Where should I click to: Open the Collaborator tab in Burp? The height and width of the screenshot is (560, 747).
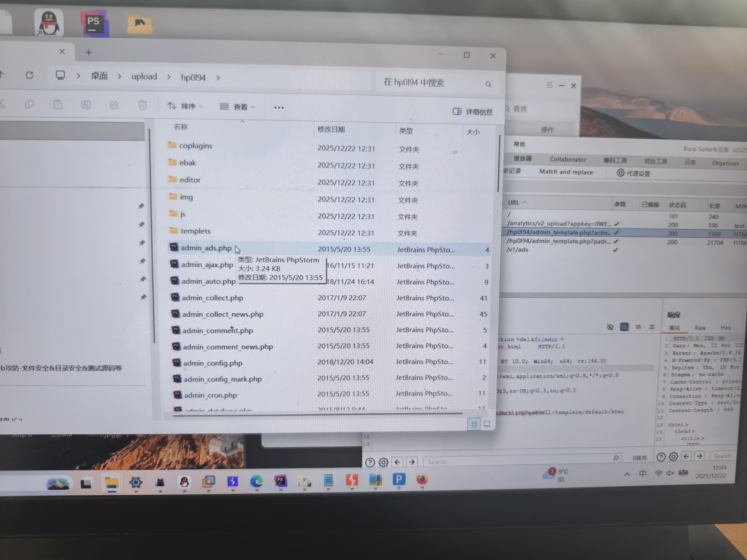(x=568, y=159)
